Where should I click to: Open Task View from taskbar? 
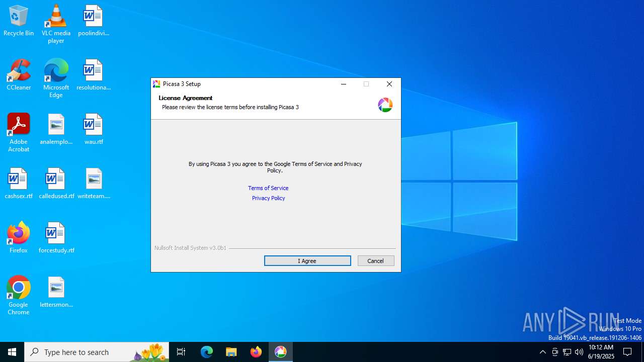pos(181,352)
